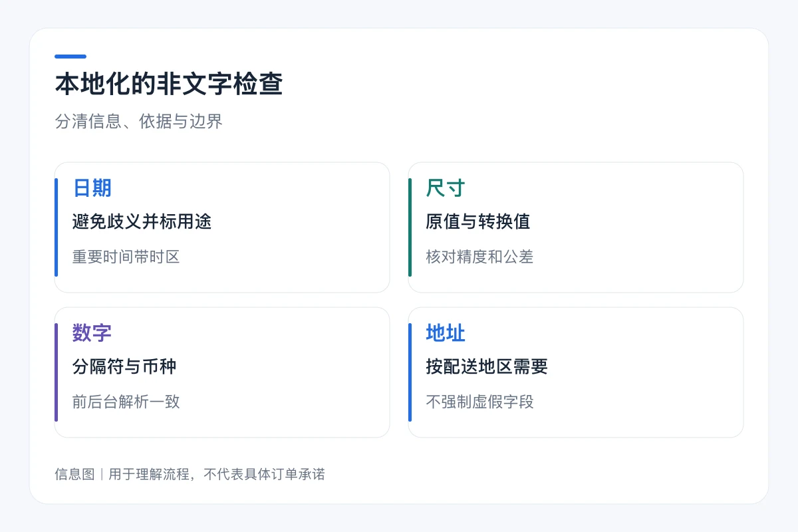798x532 pixels.
Task: Select the line 前后台解析一致
Action: pos(126,402)
